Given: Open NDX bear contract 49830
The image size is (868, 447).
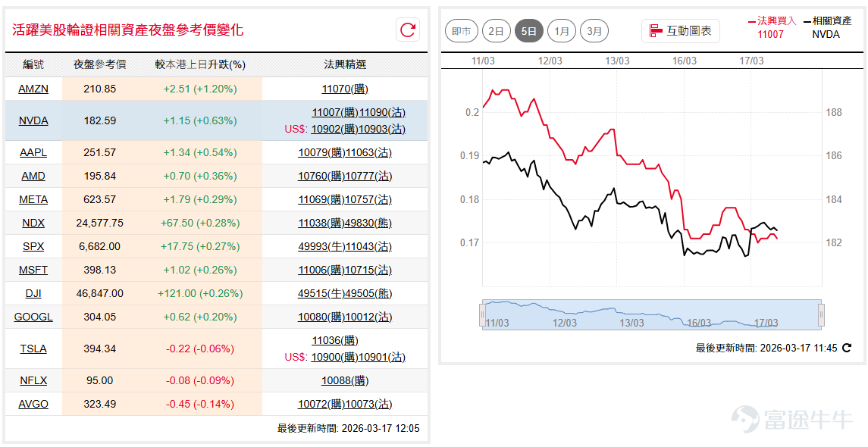Looking at the screenshot, I should click(x=368, y=223).
